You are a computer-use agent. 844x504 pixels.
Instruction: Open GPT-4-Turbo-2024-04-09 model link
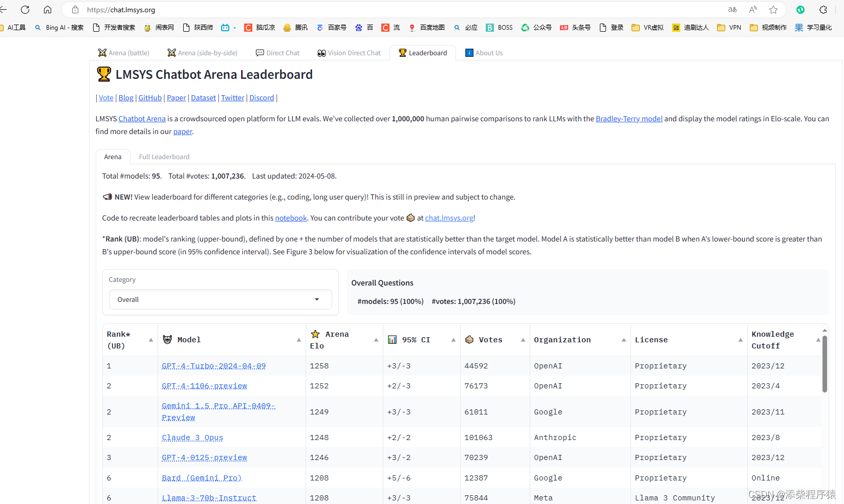point(213,366)
